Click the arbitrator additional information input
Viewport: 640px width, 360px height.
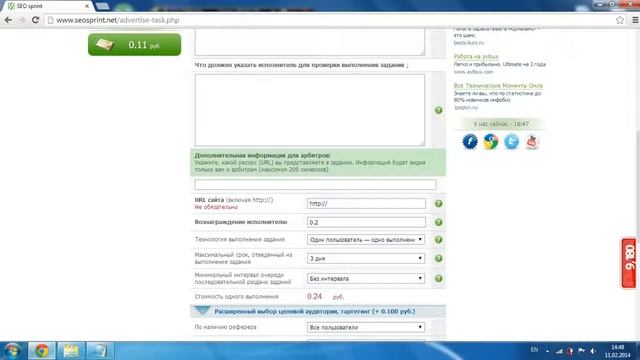point(315,184)
